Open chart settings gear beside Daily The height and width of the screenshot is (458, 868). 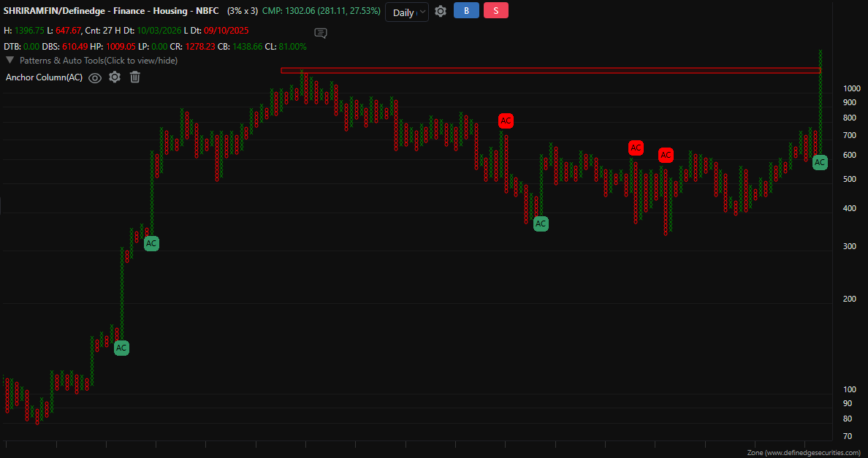(x=441, y=11)
